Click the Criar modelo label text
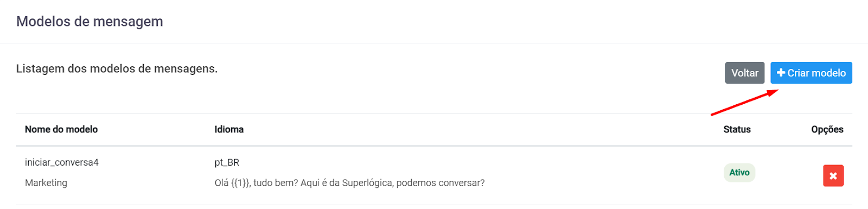868x209 pixels. point(816,73)
